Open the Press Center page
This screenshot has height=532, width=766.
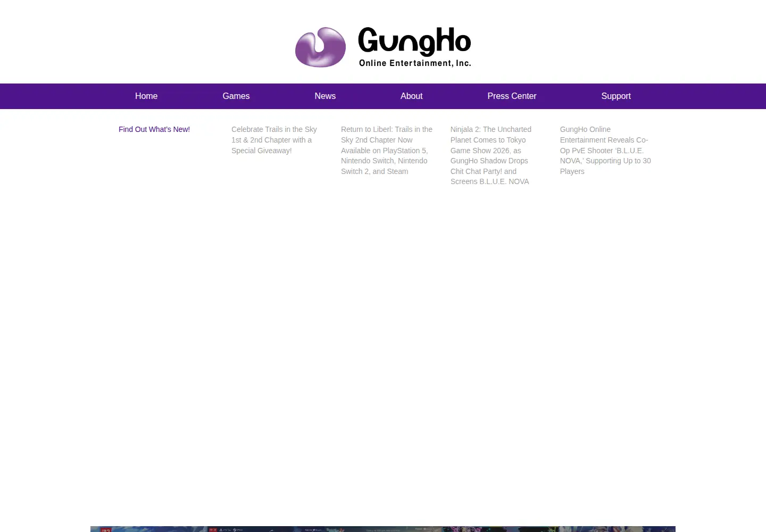tap(512, 96)
